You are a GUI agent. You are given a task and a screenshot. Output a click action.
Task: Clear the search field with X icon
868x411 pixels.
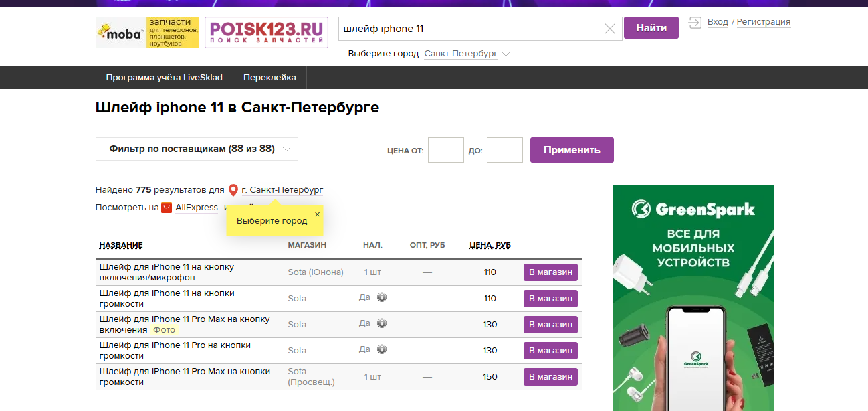609,29
